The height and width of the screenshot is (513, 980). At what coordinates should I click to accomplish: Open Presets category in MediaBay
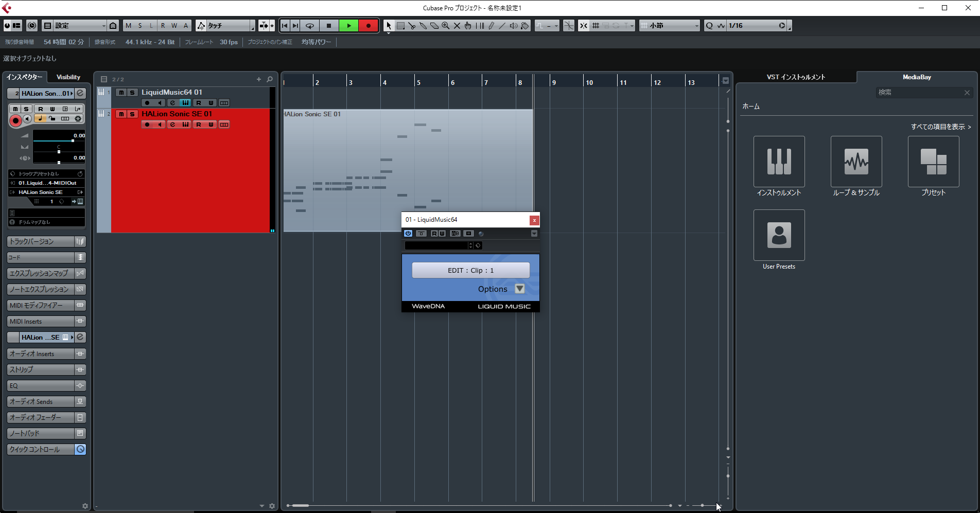[933, 162]
